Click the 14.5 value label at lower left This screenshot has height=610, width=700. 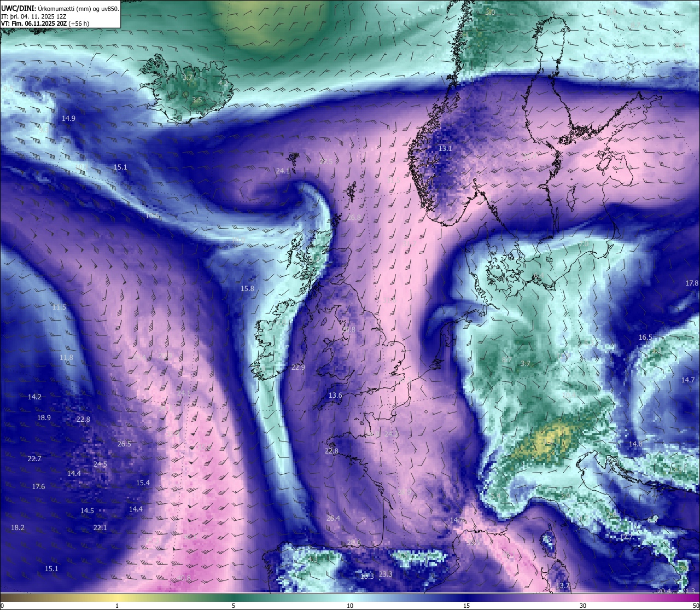87,511
